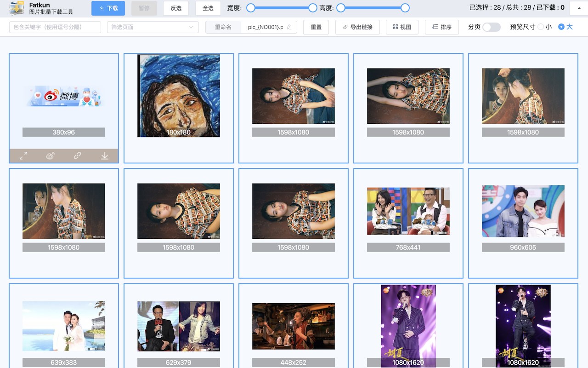Invert selection with 反选 button
The height and width of the screenshot is (368, 588).
(x=176, y=8)
